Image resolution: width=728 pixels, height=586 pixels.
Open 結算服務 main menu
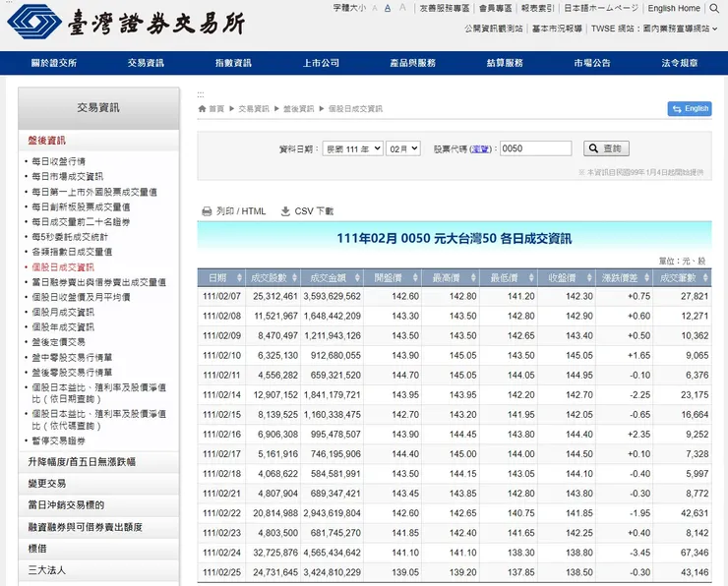click(x=505, y=63)
